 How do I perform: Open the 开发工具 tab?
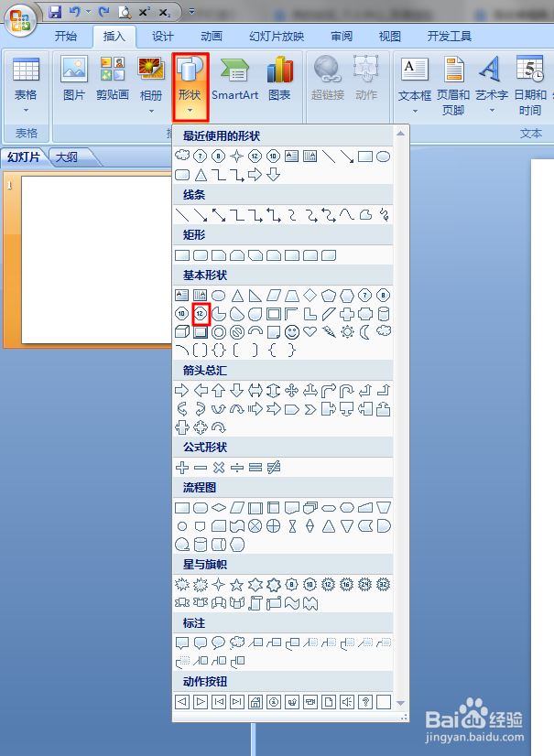tap(450, 37)
